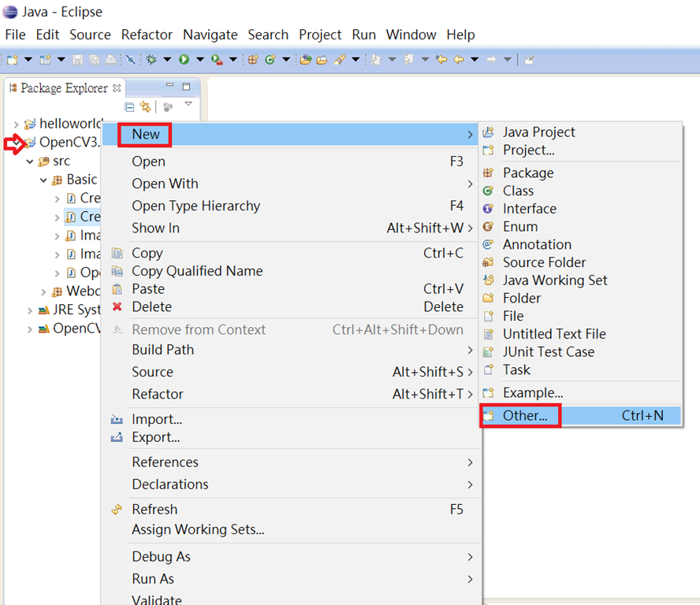Screen dimensions: 700x605
Task: Click the Run External Tools icon
Action: (x=217, y=59)
